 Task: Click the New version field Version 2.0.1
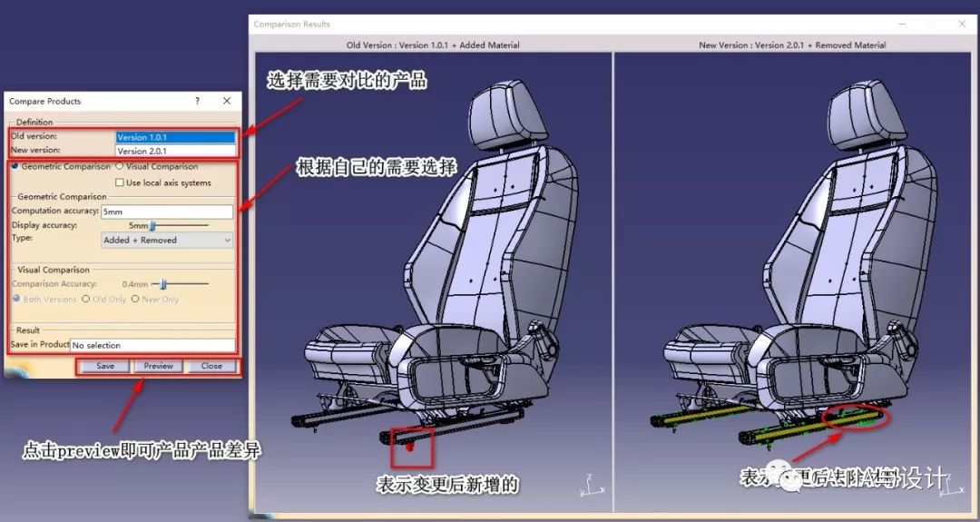pos(176,151)
